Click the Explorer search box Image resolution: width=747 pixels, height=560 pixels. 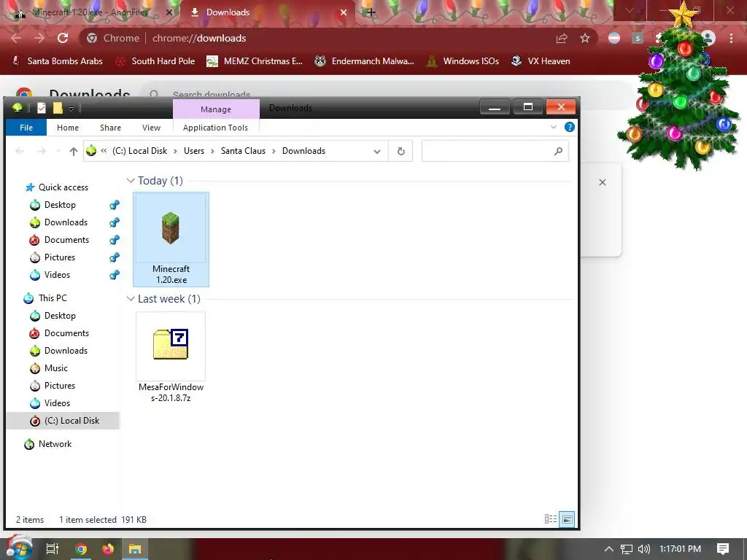(495, 151)
